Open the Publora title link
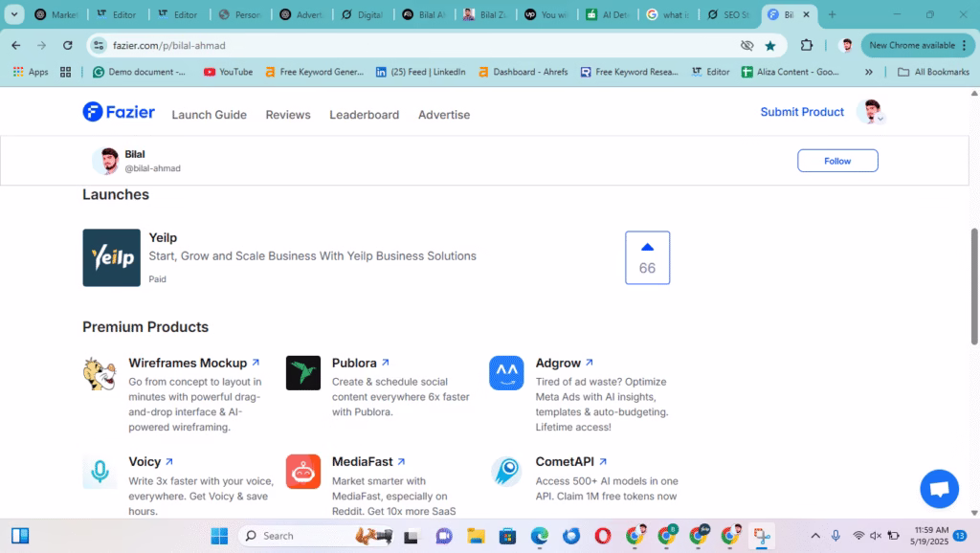The height and width of the screenshot is (553, 980). click(354, 363)
